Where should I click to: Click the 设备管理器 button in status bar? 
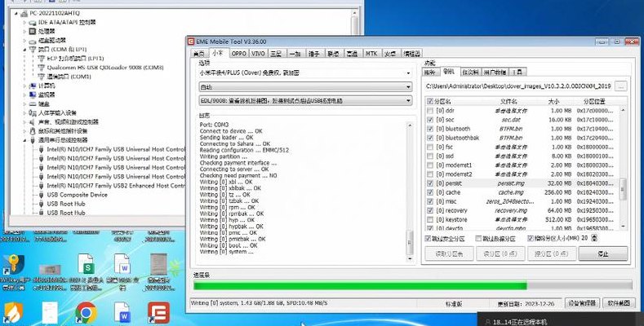tap(582, 303)
